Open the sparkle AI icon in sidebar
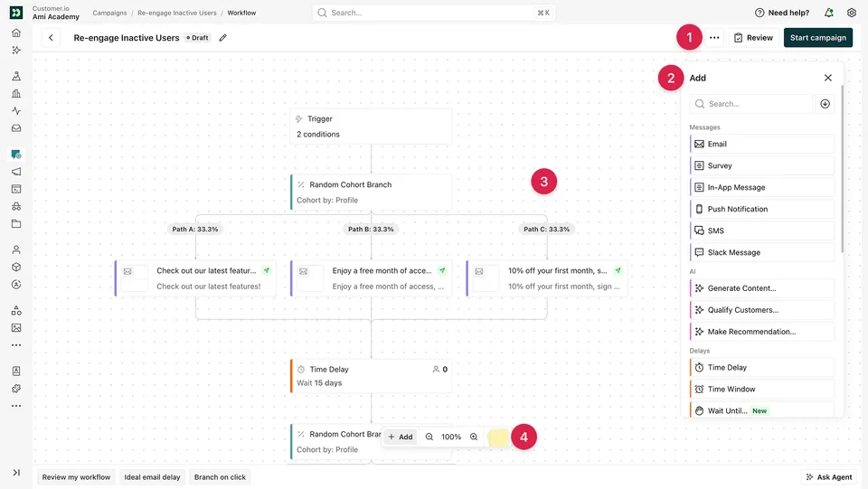Screen dimensions: 868x489 pos(16,50)
